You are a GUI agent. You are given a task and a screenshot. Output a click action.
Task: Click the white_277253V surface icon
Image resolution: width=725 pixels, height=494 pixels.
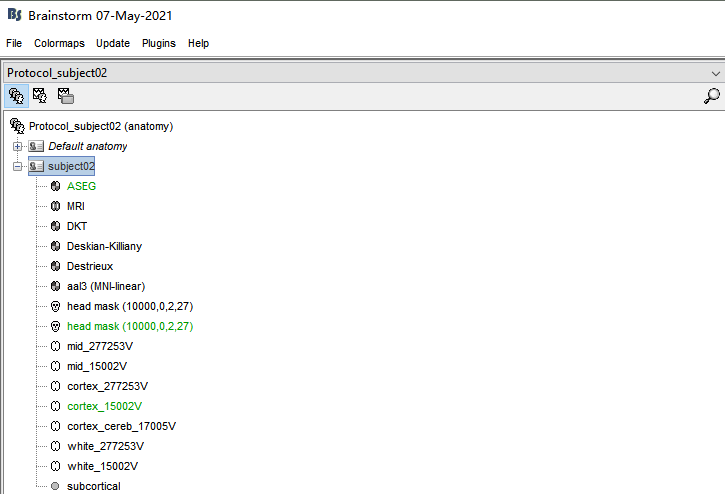[55, 446]
